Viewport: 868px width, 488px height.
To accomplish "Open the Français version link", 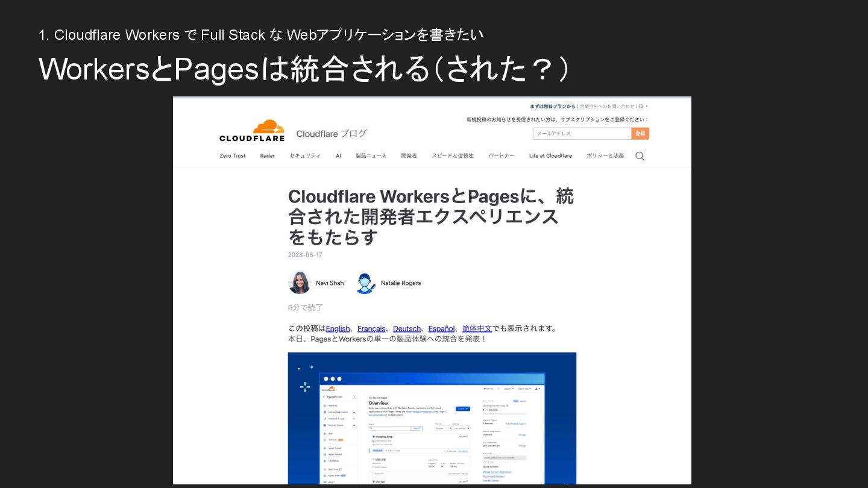I will point(371,328).
